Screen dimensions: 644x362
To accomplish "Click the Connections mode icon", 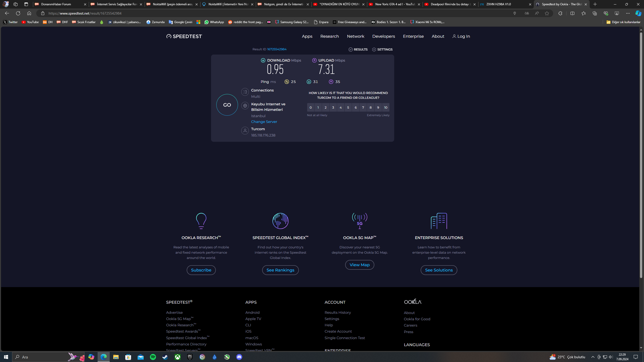I will click(245, 92).
